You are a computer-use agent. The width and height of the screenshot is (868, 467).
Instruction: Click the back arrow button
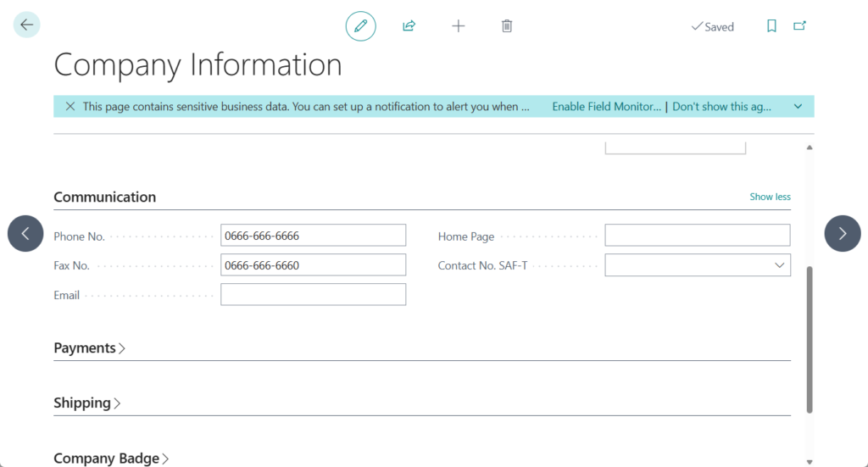[26, 25]
